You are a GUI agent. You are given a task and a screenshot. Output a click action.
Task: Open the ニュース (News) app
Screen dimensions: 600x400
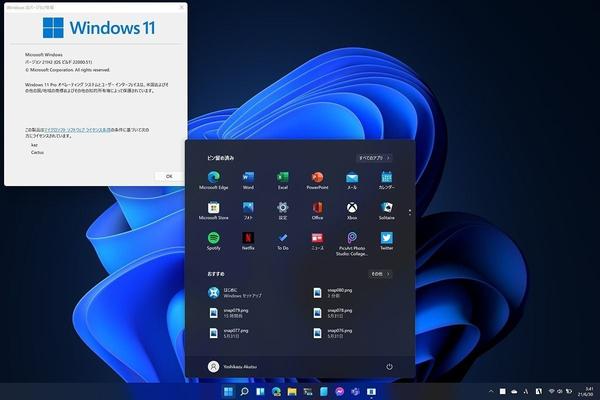(317, 241)
